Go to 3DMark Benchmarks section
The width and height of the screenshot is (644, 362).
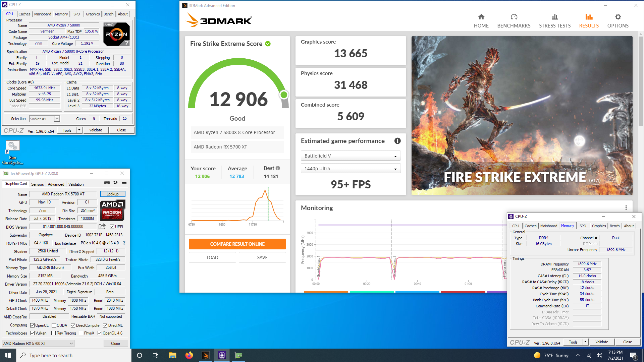[514, 21]
